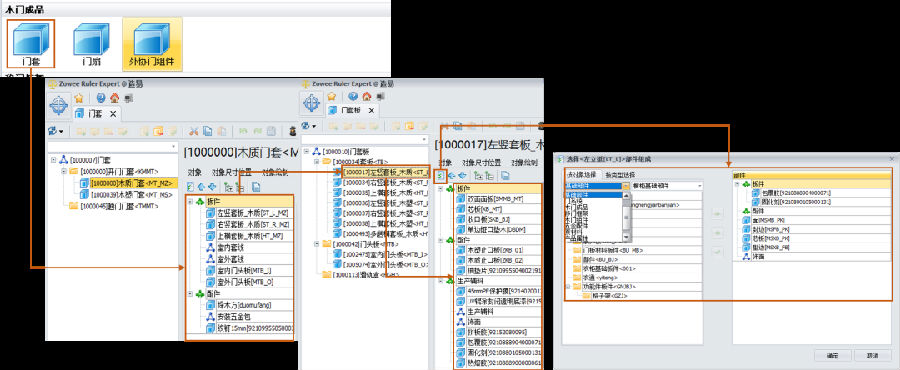This screenshot has width=900, height=370.
Task: Click search field in 门套板 window tree
Action: click(x=364, y=139)
